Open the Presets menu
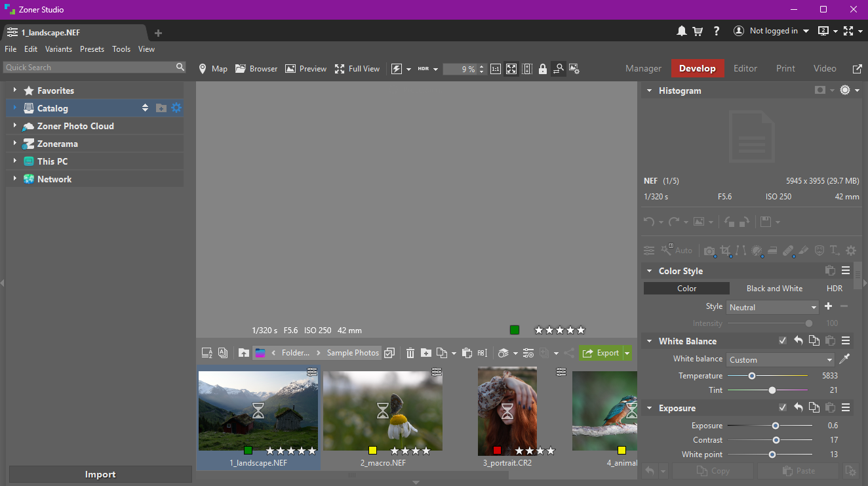Screen dimensions: 868x486 pos(92,49)
